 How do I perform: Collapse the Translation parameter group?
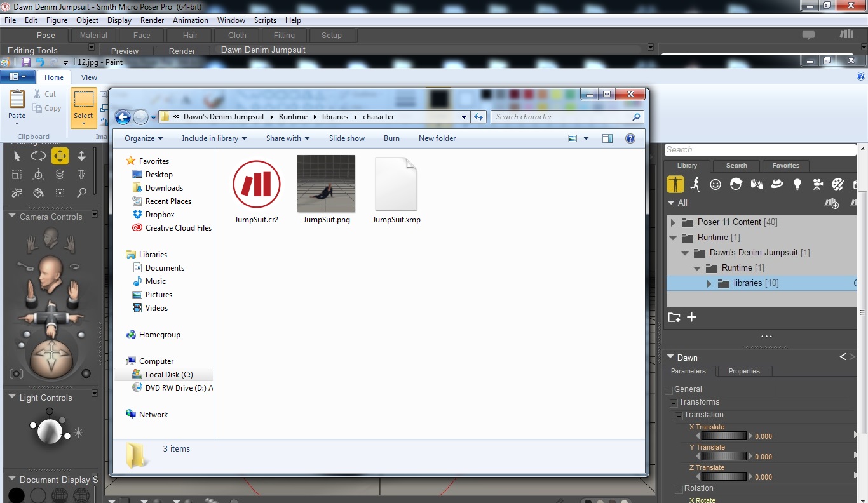(679, 415)
